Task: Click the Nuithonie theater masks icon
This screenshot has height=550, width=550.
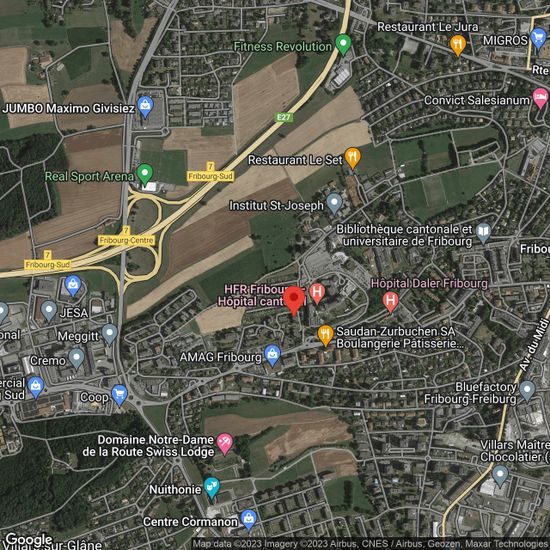Action: 212,488
